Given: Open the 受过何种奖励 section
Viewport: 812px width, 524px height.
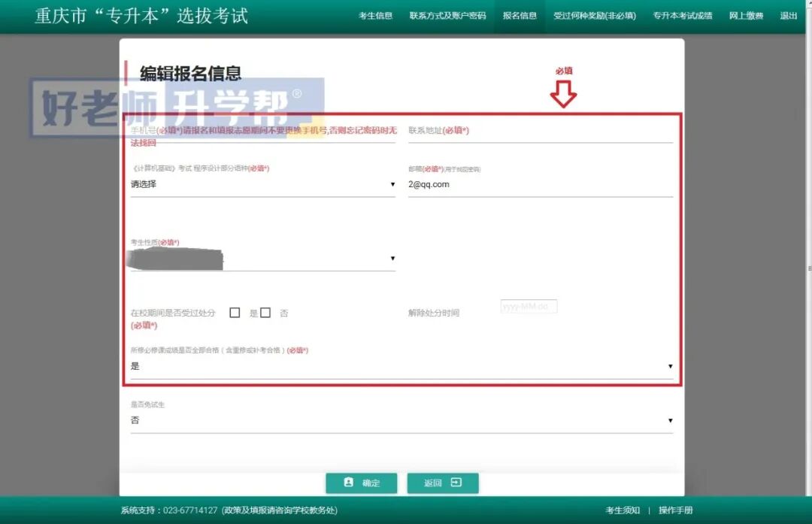Looking at the screenshot, I should [595, 16].
